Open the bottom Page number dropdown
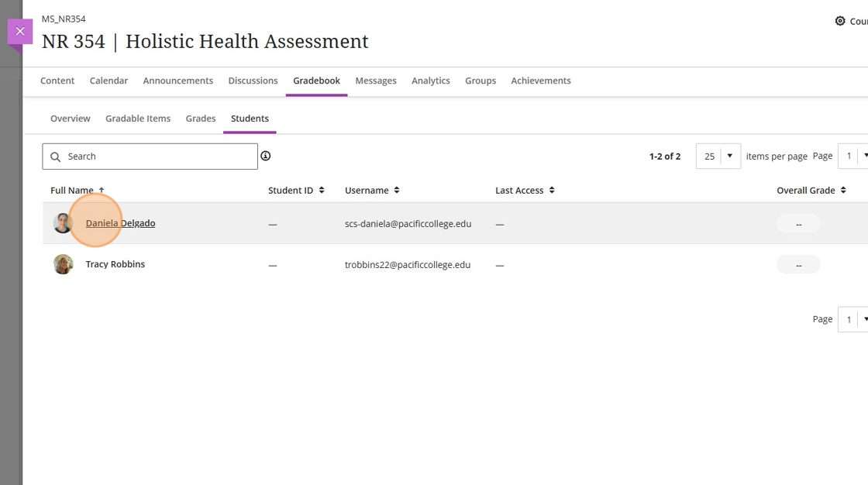The width and height of the screenshot is (868, 485). point(852,319)
